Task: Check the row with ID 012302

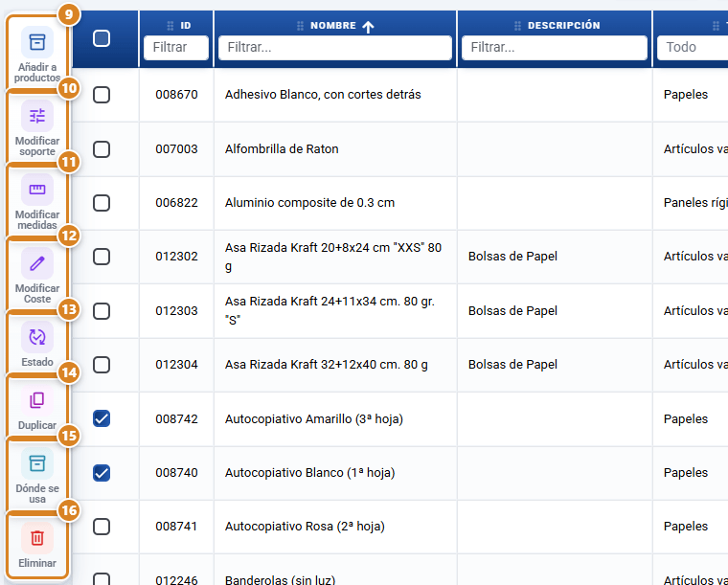Action: pos(102,256)
